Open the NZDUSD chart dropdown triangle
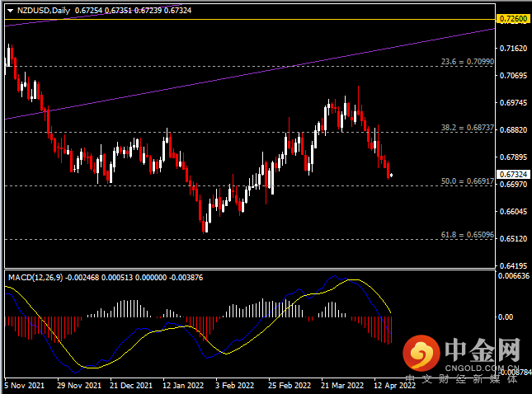 tap(10, 11)
